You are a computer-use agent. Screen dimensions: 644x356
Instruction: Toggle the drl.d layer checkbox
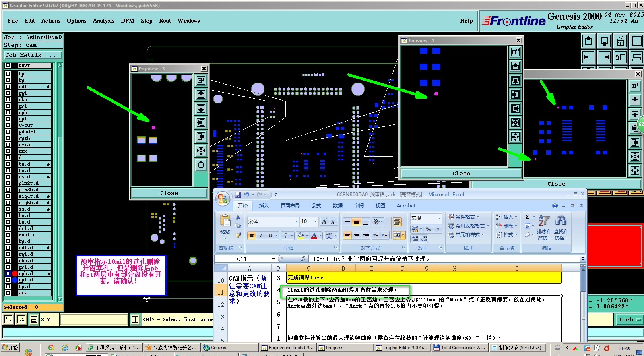8,228
